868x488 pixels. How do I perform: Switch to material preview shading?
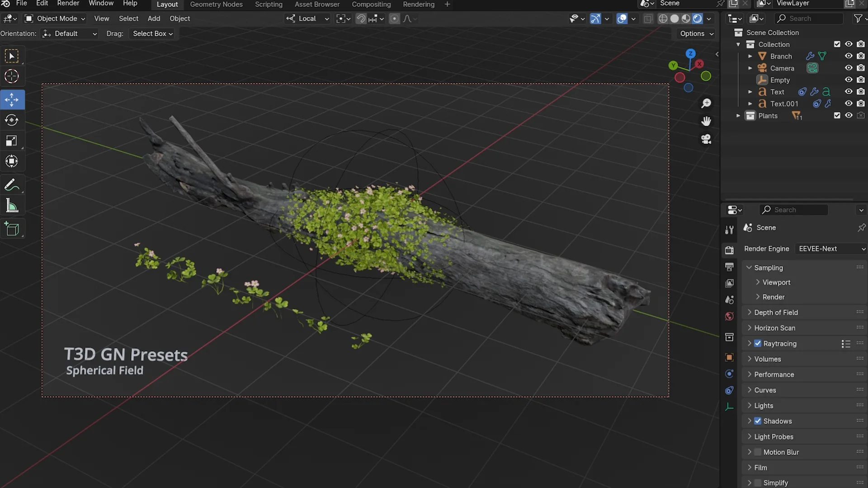686,19
